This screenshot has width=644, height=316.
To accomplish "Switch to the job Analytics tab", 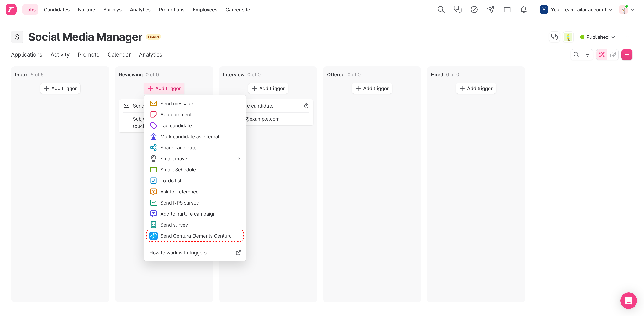I will coord(150,55).
